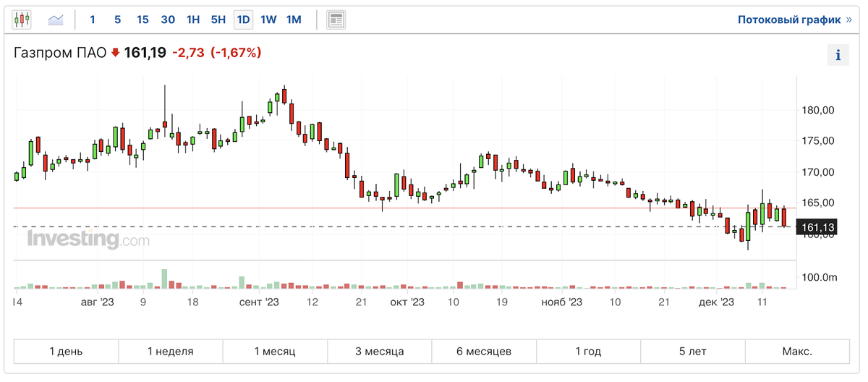The width and height of the screenshot is (868, 382).
Task: Click the Газпром ПАО title text
Action: [x=60, y=53]
